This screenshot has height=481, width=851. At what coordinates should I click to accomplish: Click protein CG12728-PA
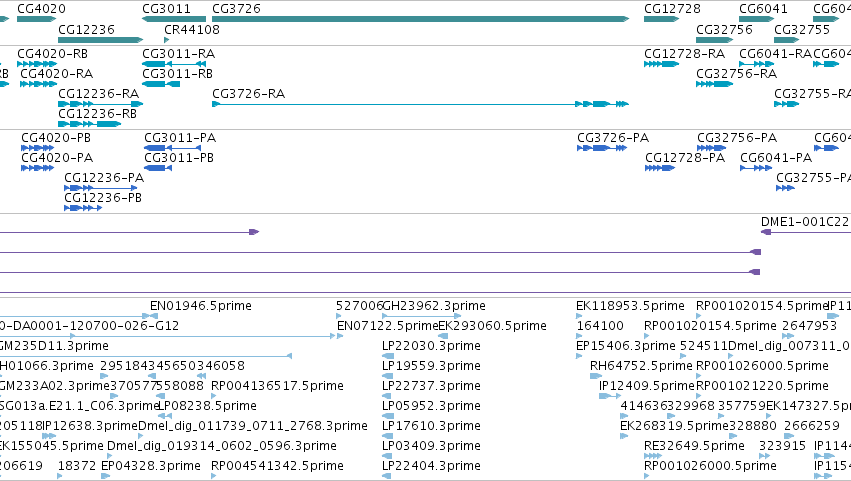point(660,168)
